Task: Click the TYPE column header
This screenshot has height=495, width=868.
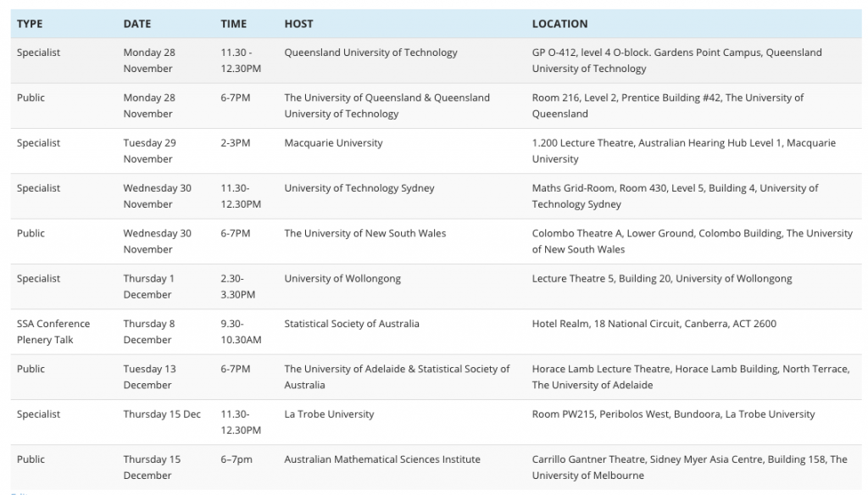Action: click(x=30, y=24)
